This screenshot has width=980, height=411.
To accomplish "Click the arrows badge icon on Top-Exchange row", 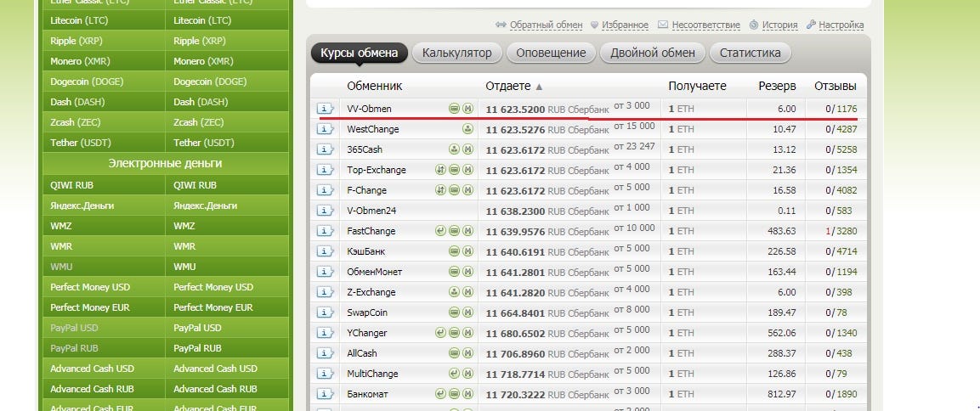I will click(x=440, y=170).
